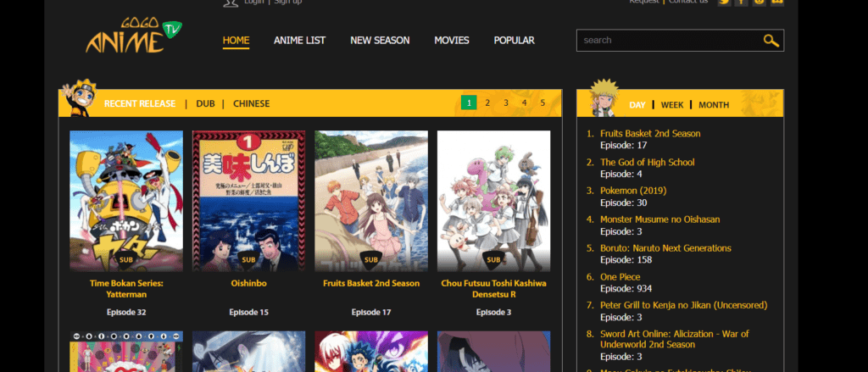Click 'Episode: 17' in the Day ranking list
Image resolution: width=868 pixels, height=372 pixels.
coord(623,145)
